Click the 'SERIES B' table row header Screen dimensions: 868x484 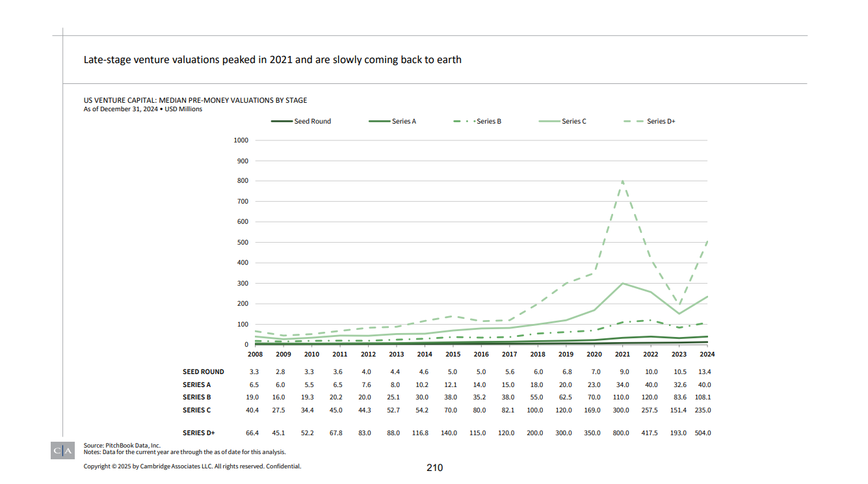click(x=197, y=397)
